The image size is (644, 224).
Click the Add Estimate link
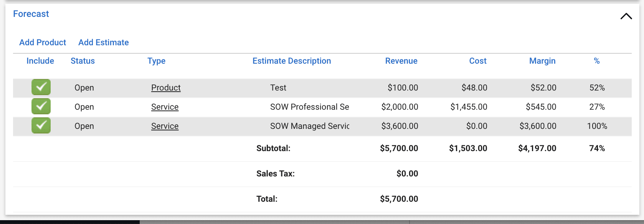pyautogui.click(x=104, y=42)
